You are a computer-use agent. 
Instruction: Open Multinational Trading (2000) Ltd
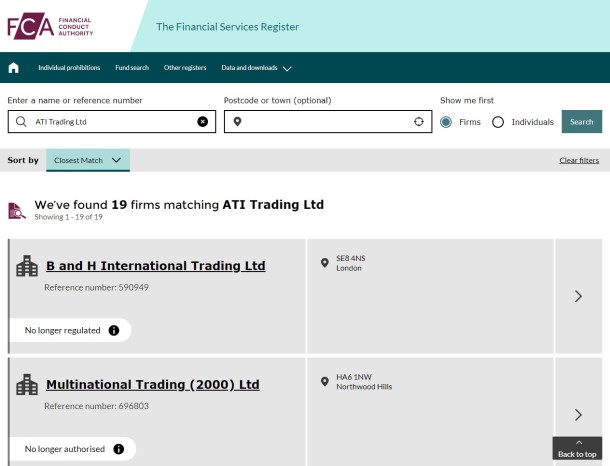(x=152, y=384)
